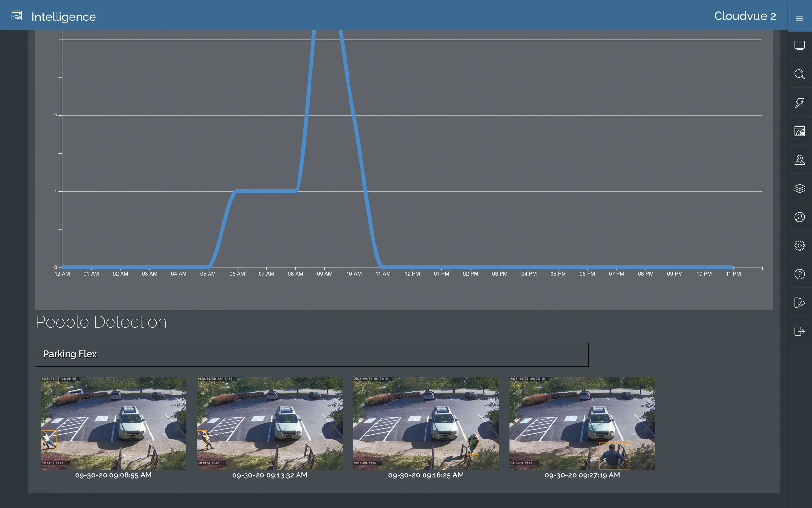Select the 08 AM point on the chart
This screenshot has height=508, width=812.
point(295,273)
